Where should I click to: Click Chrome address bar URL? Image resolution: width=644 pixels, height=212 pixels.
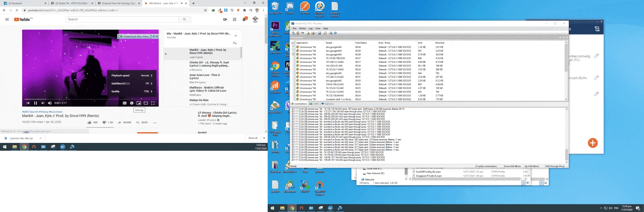tap(73, 10)
